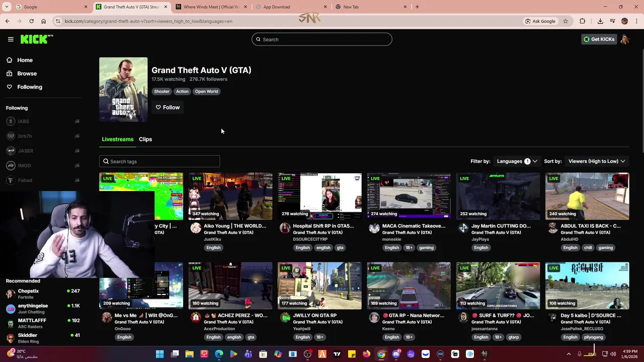Click the JustKiku channel avatar
Screen dimensions: 644x362
pyautogui.click(x=196, y=228)
